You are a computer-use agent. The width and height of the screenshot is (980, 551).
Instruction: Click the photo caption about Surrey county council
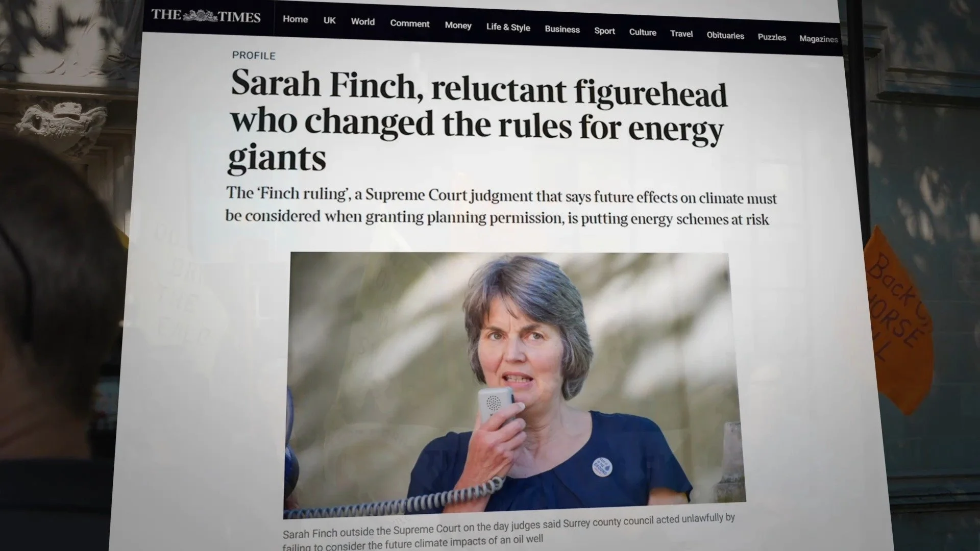pos(508,532)
